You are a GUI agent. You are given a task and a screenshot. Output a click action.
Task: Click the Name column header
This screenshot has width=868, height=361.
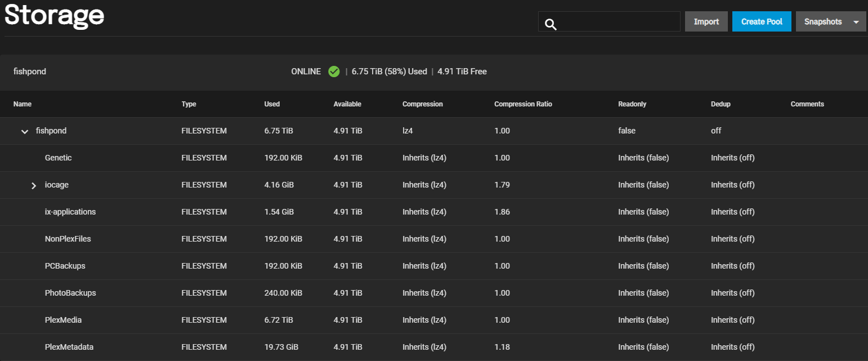pos(23,104)
